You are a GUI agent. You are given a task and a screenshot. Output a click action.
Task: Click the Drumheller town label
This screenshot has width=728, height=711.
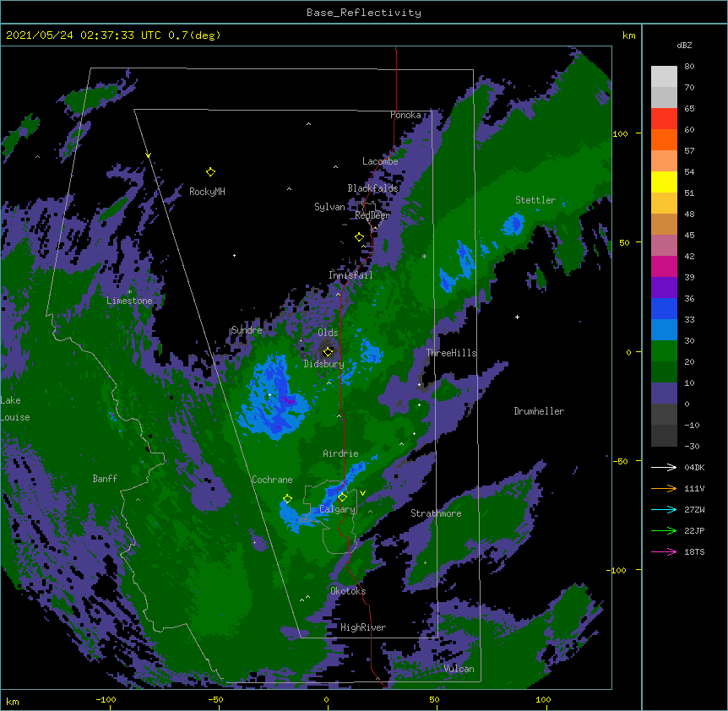click(x=539, y=411)
